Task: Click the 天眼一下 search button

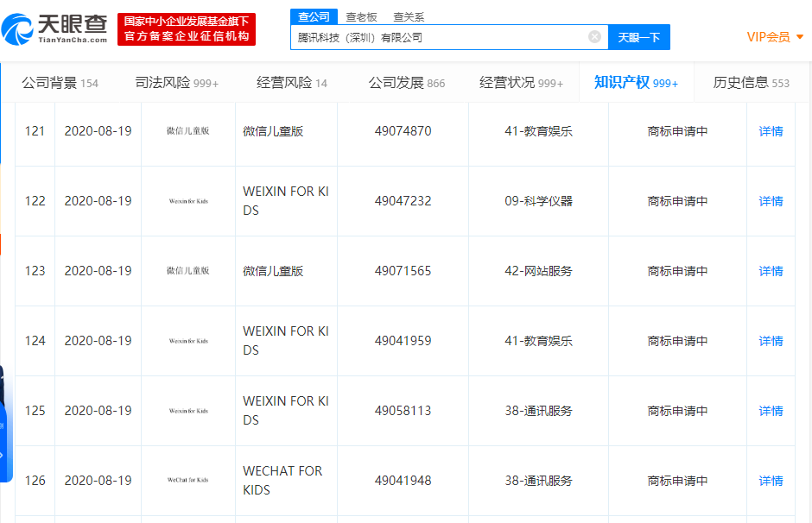Action: [638, 36]
